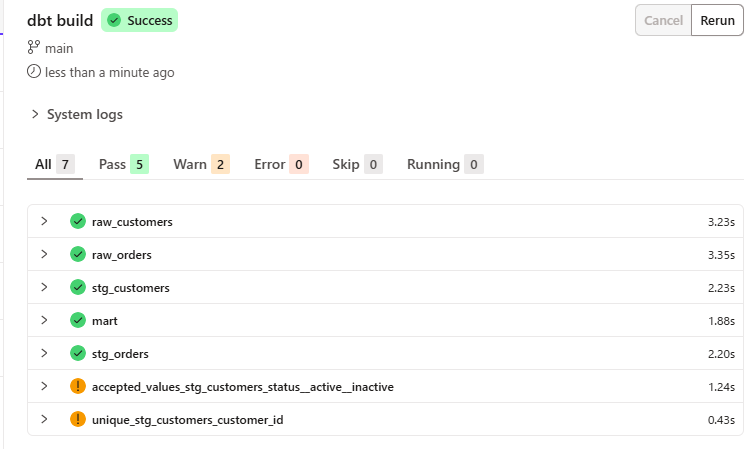Switch to the All tab

[x=54, y=165]
